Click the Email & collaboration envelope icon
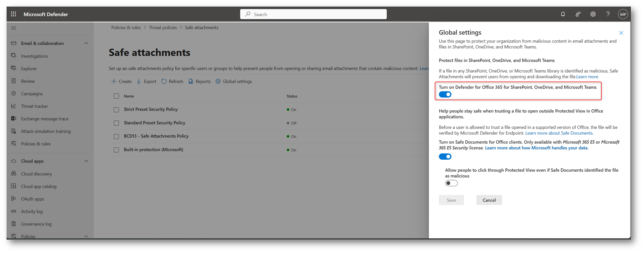This screenshot has height=253, width=644. pyautogui.click(x=13, y=43)
